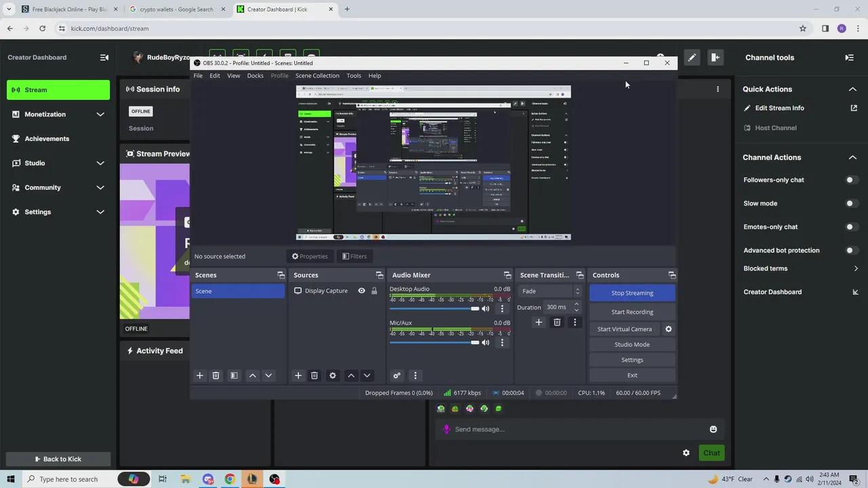The image size is (868, 488).
Task: Open Studio Mode in OBS controls
Action: point(632,344)
